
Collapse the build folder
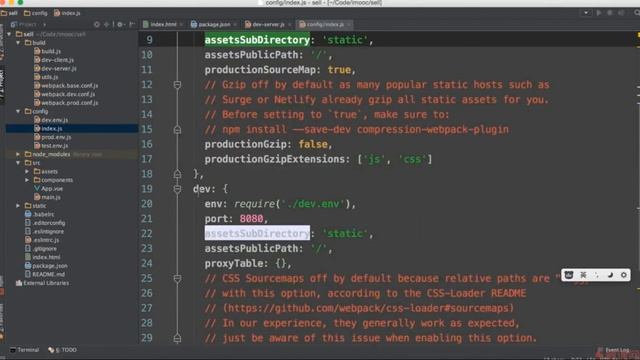coord(18,42)
